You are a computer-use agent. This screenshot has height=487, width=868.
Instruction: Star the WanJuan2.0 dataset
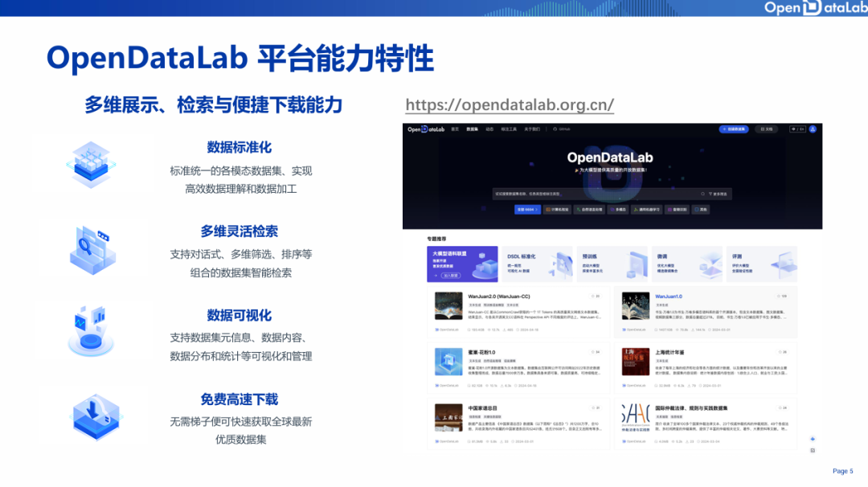595,297
